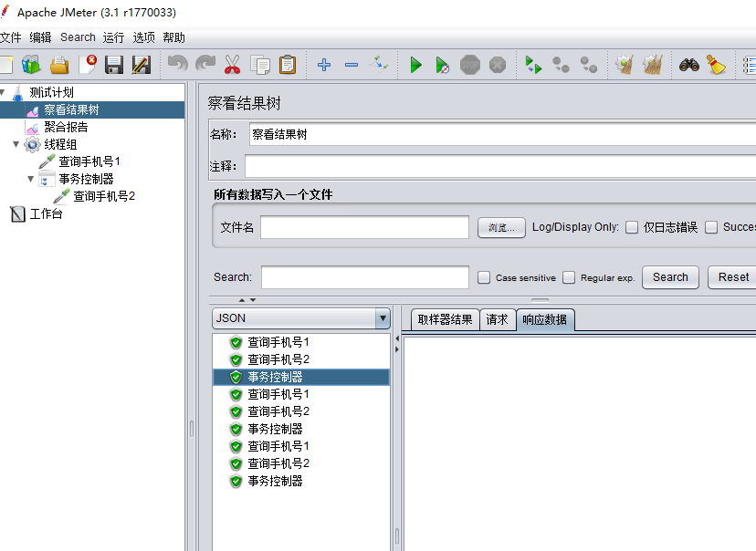Screen dimensions: 756x551
Task: Open the 编辑 menu
Action: [x=40, y=37]
